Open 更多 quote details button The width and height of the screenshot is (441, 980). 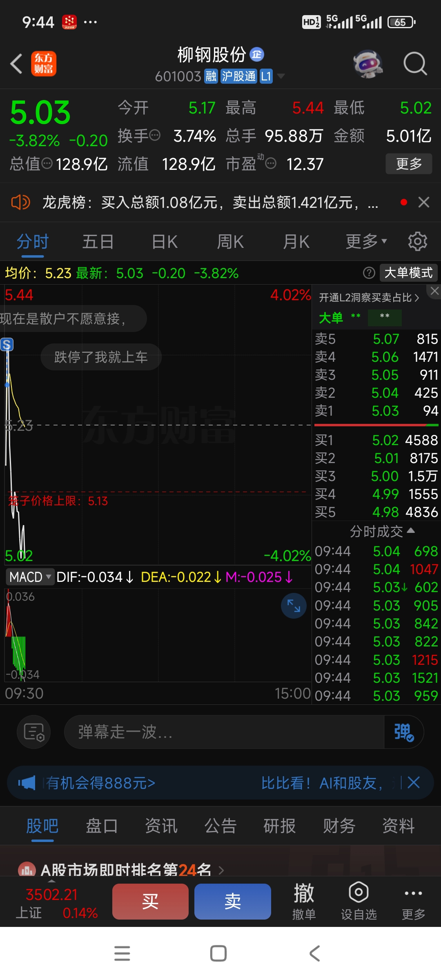coord(409,164)
